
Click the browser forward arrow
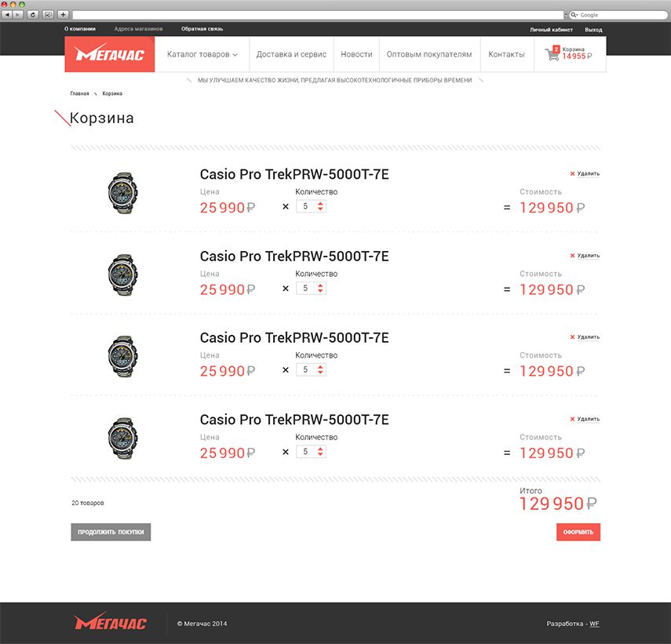click(x=18, y=15)
